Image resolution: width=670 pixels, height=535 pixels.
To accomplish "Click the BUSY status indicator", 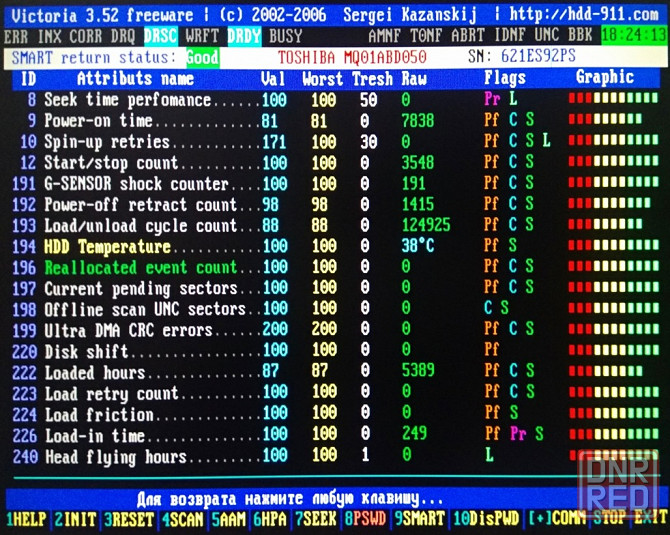I will pyautogui.click(x=286, y=35).
